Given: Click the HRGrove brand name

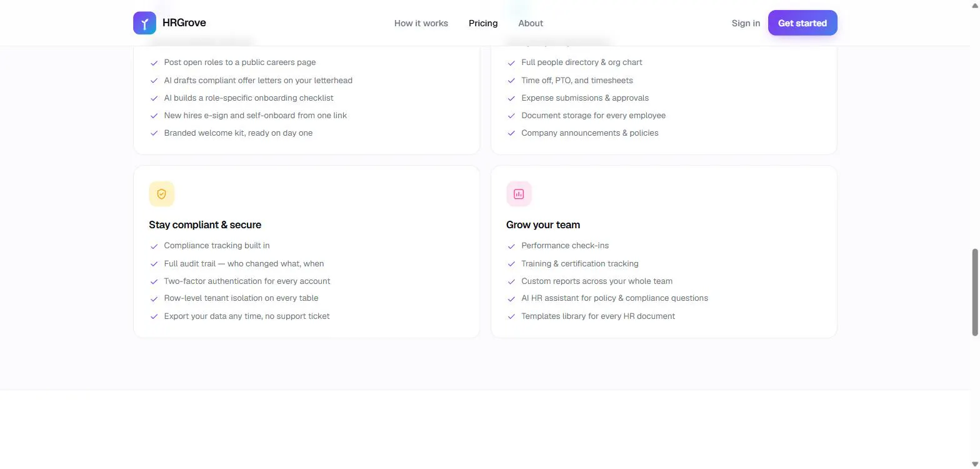Looking at the screenshot, I should click(x=184, y=23).
